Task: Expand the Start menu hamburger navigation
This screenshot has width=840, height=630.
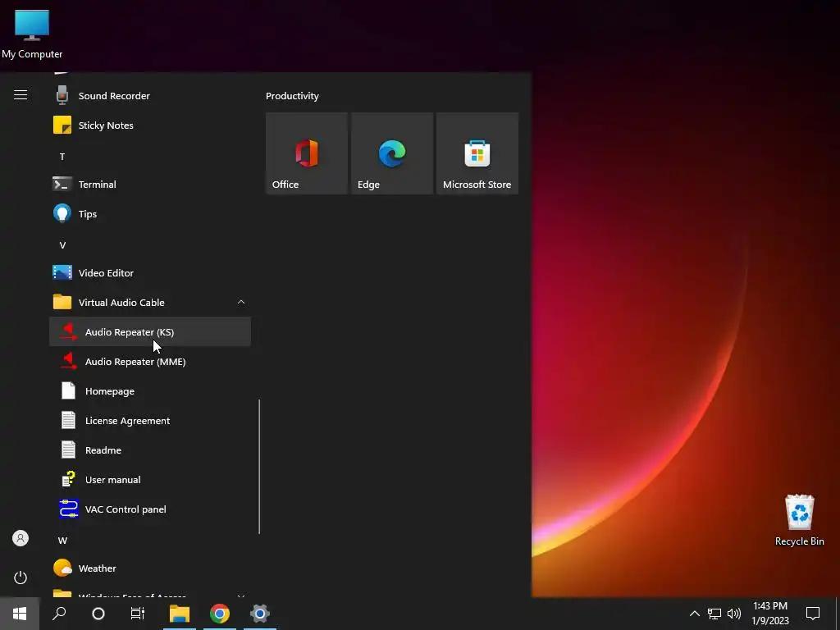Action: click(x=21, y=95)
